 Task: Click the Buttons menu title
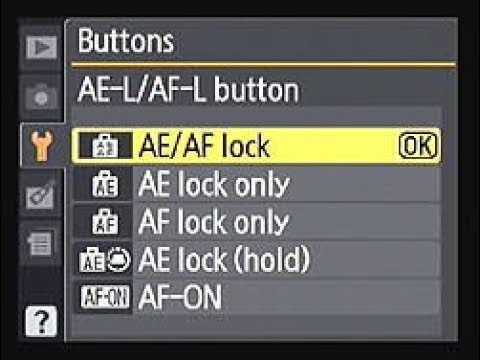(126, 41)
